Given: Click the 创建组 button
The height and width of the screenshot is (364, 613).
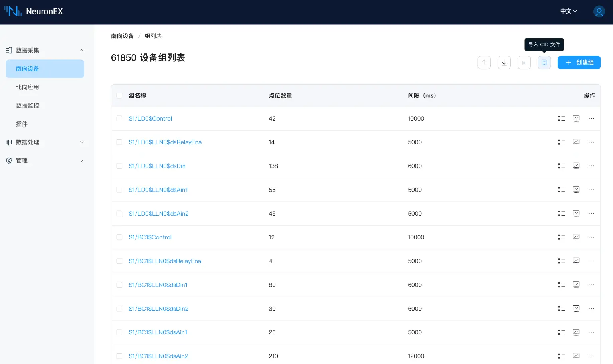Looking at the screenshot, I should [x=579, y=63].
